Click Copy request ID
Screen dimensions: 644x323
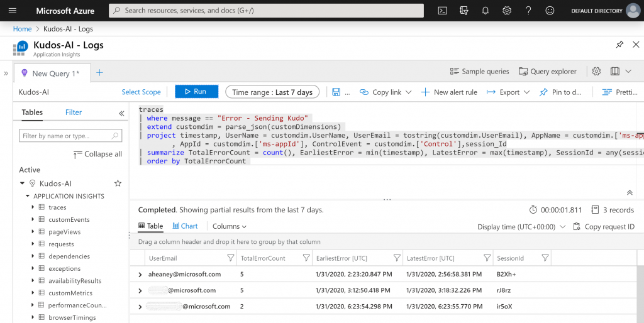(604, 227)
